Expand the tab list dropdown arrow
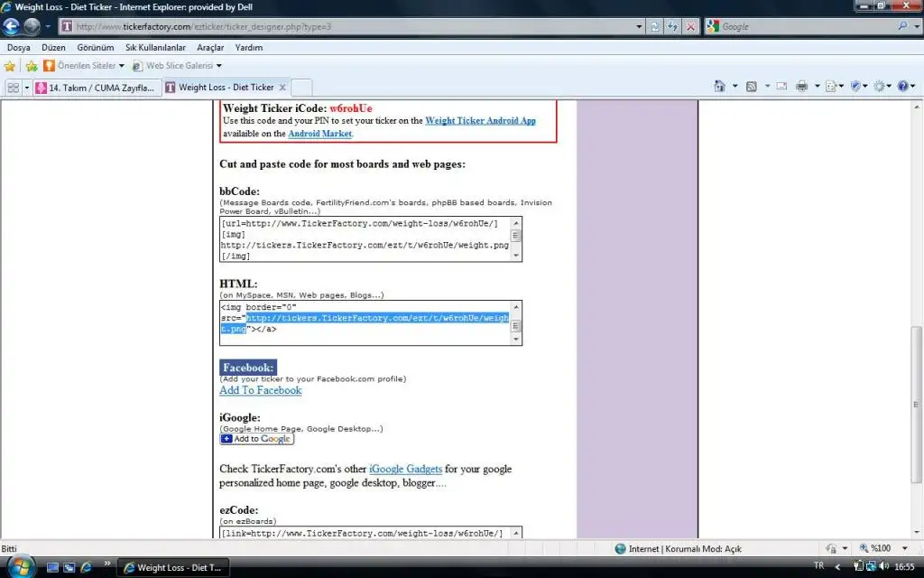This screenshot has height=578, width=924. pos(26,88)
